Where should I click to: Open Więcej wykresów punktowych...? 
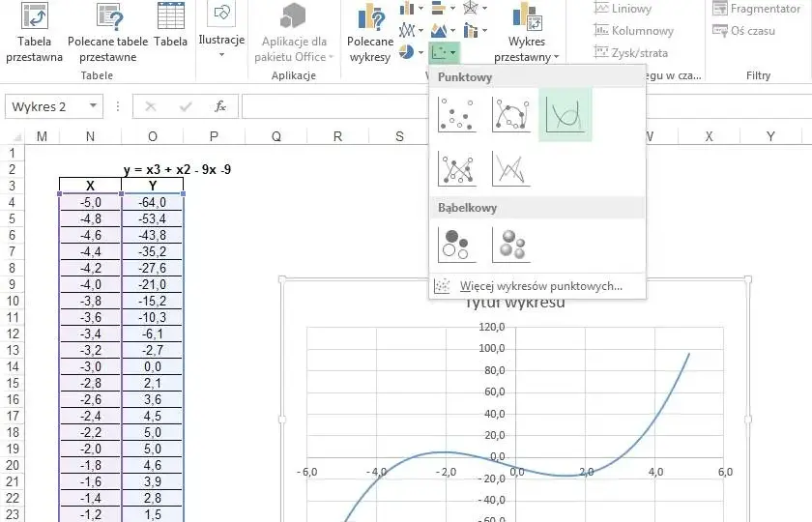coord(537,286)
